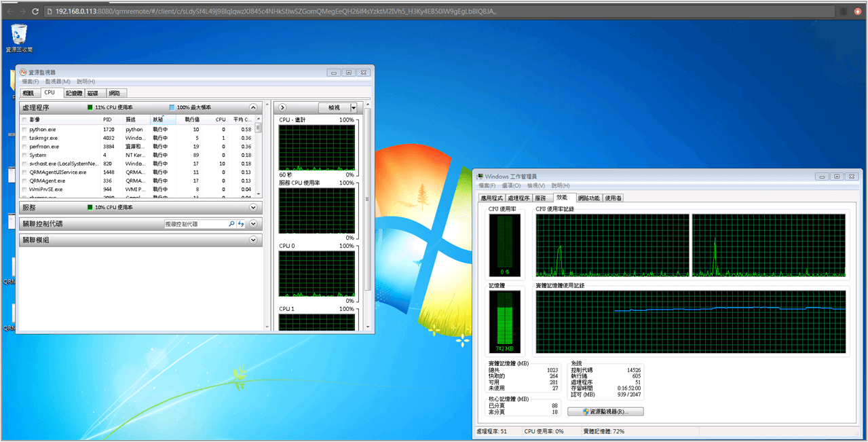Switch to 處理程序 tab in Task Manager
Viewport: 868px width, 442px height.
click(518, 198)
